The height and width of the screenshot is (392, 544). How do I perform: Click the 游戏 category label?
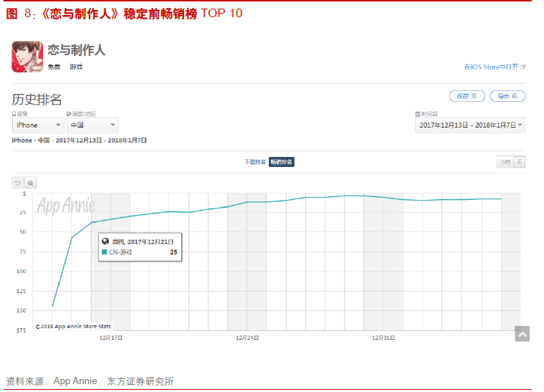click(x=76, y=67)
